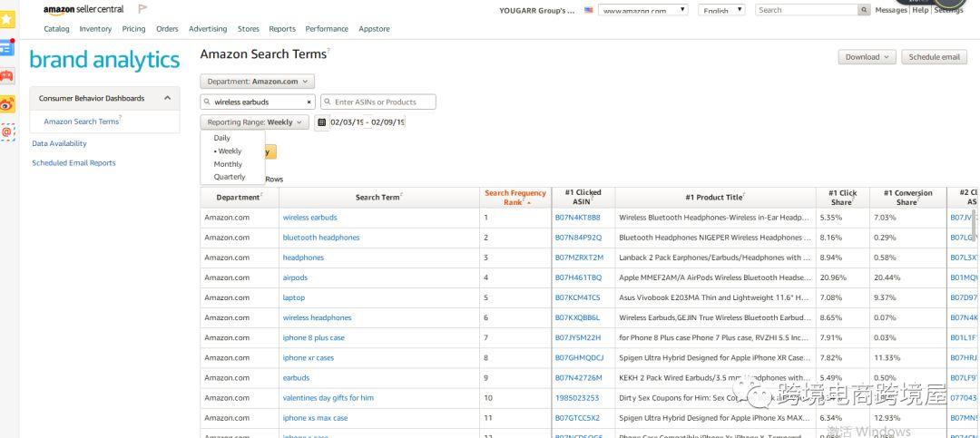Sort by #1 Conversion Share column header
This screenshot has width=980, height=438.
907,198
